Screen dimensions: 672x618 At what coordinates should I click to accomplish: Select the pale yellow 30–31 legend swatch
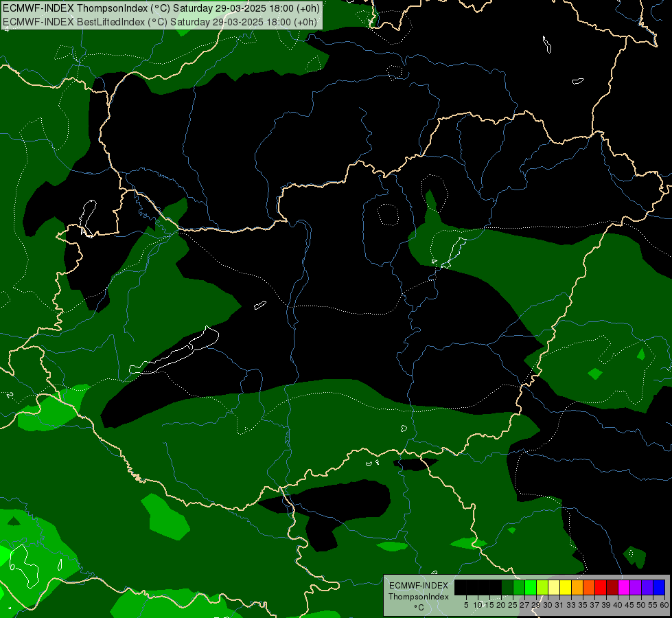tap(554, 587)
